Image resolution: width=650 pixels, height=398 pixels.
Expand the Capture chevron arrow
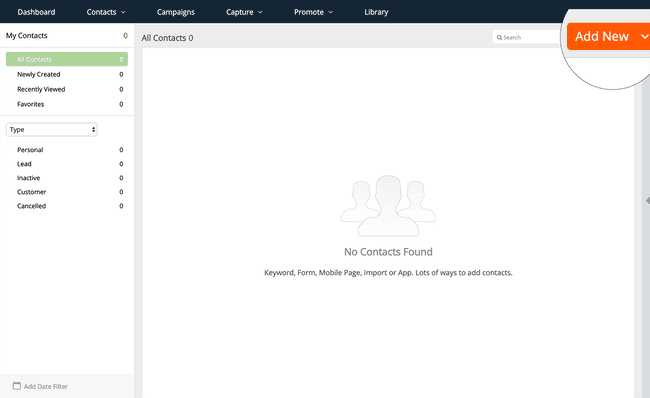[x=260, y=12]
